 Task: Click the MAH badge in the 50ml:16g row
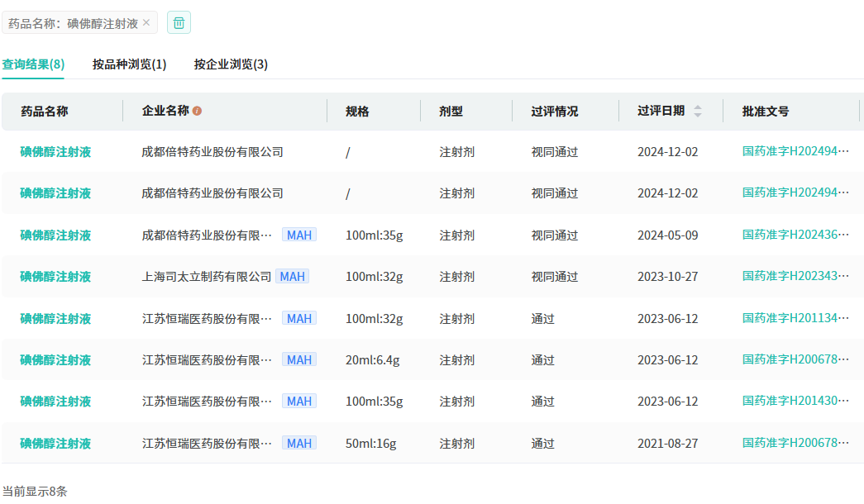click(x=298, y=444)
